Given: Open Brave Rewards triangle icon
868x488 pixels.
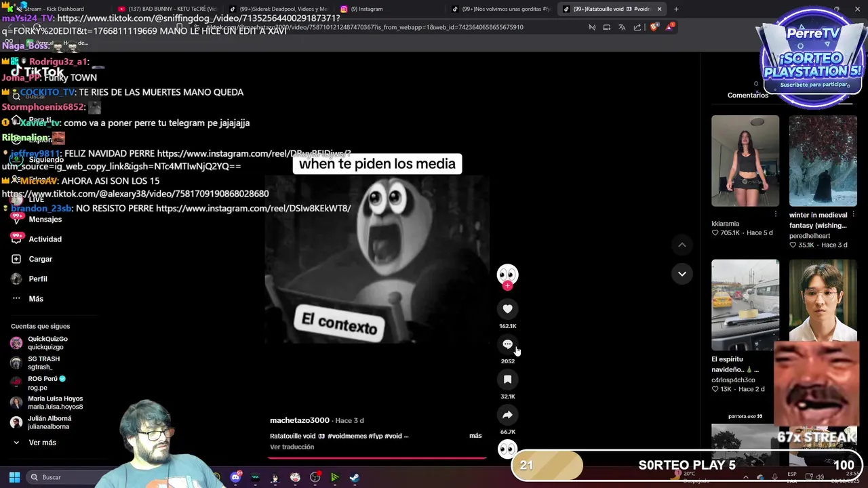Looking at the screenshot, I should coord(671,26).
